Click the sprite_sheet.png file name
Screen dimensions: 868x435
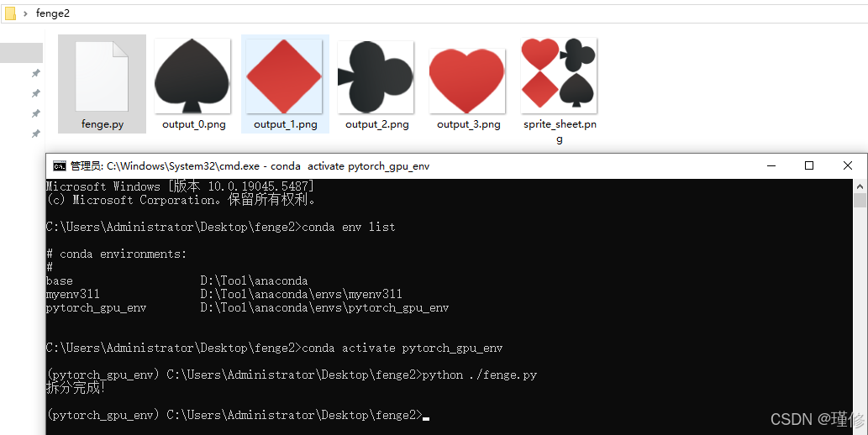pos(560,132)
